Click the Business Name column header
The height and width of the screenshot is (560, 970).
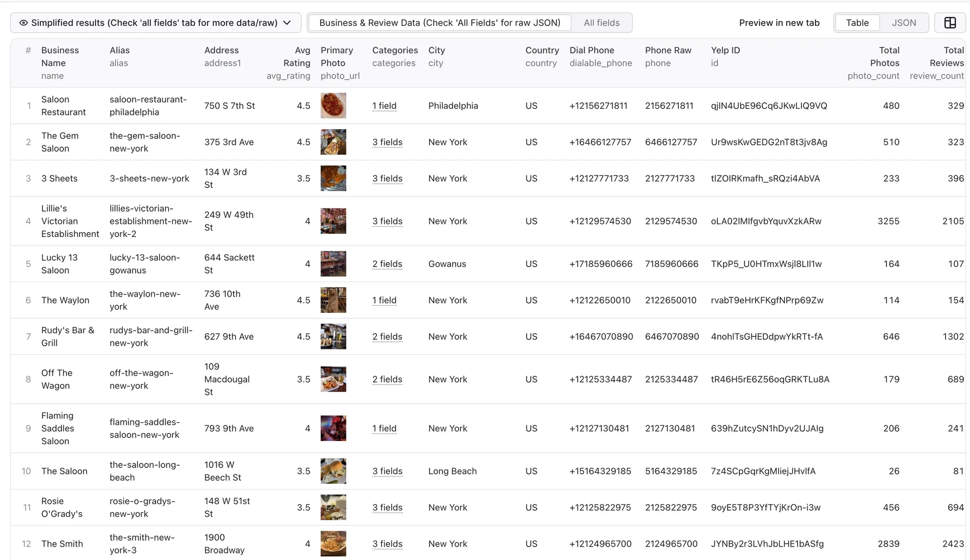[x=60, y=63]
